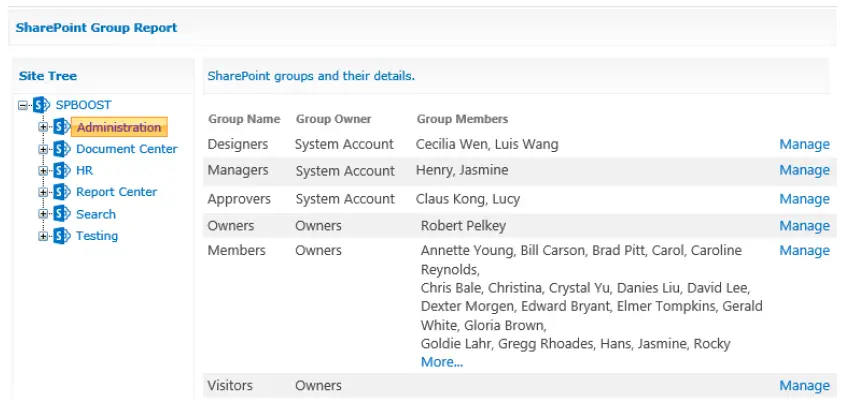
Task: Collapse the SPBOOST root tree node
Action: point(23,104)
